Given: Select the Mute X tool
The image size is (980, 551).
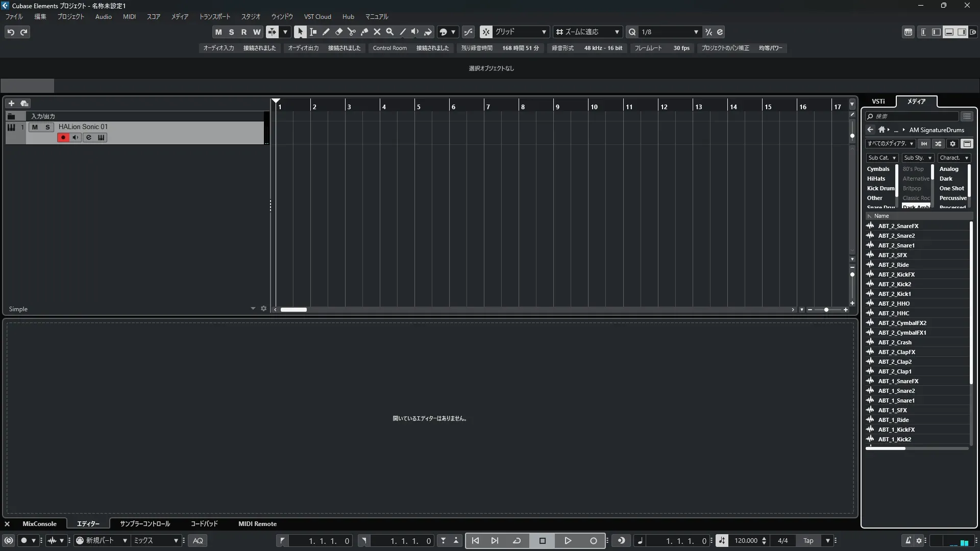Looking at the screenshot, I should [377, 32].
